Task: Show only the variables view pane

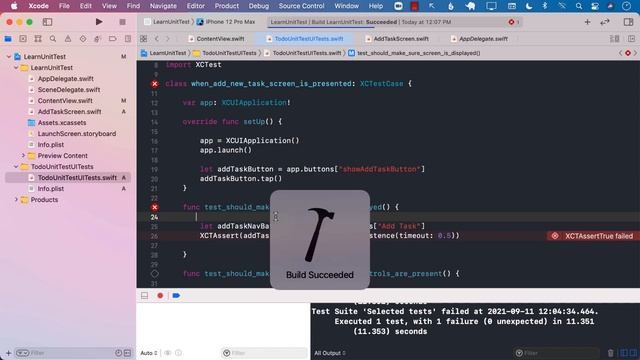Action: (624, 353)
